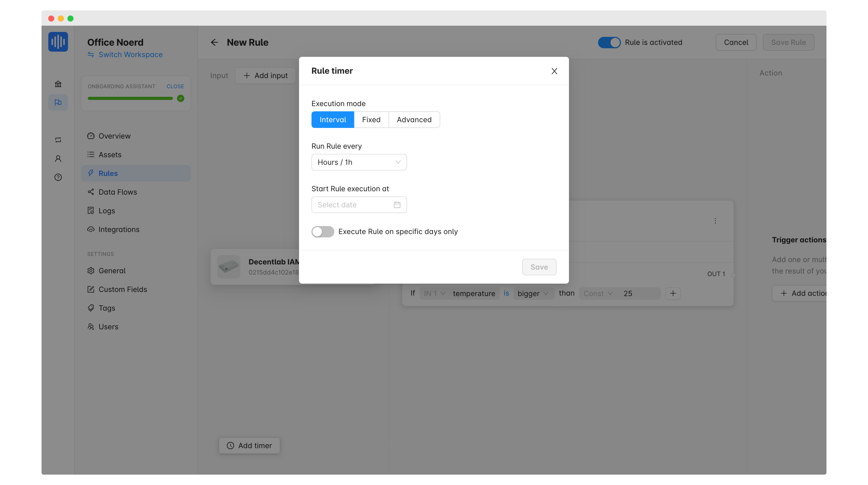The image size is (868, 485).
Task: Close the Rule timer dialog with X
Action: [x=554, y=71]
